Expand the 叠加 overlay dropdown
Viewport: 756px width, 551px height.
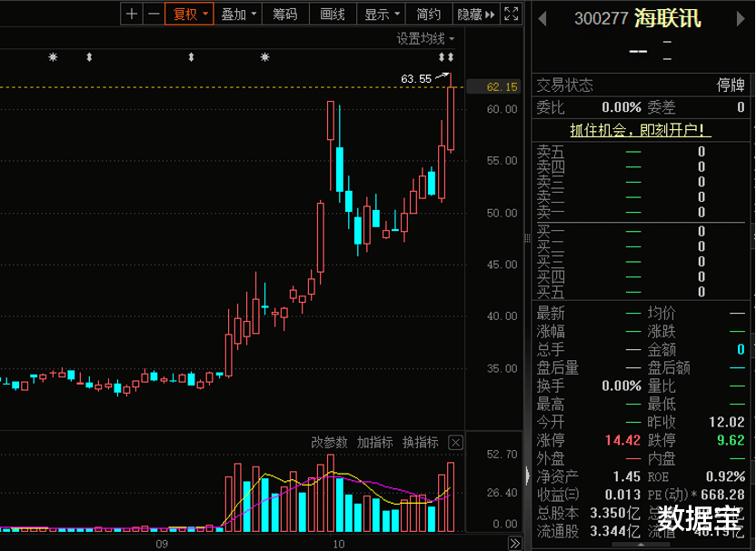(238, 14)
